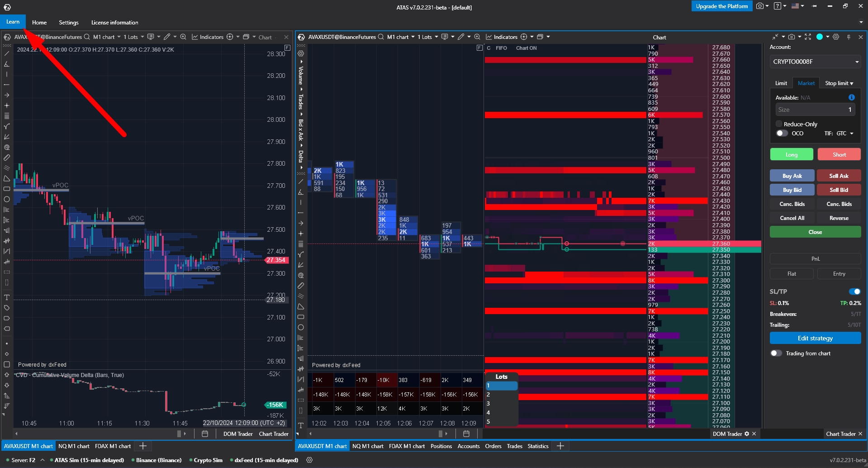Expand the CRYPTO0008F account dropdown
The width and height of the screenshot is (868, 468).
(x=815, y=62)
